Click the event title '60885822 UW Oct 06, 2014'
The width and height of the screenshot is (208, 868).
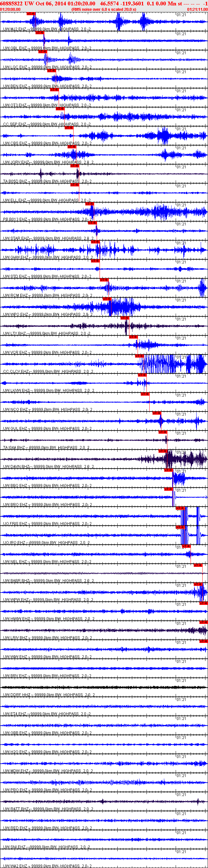[x=33, y=3]
